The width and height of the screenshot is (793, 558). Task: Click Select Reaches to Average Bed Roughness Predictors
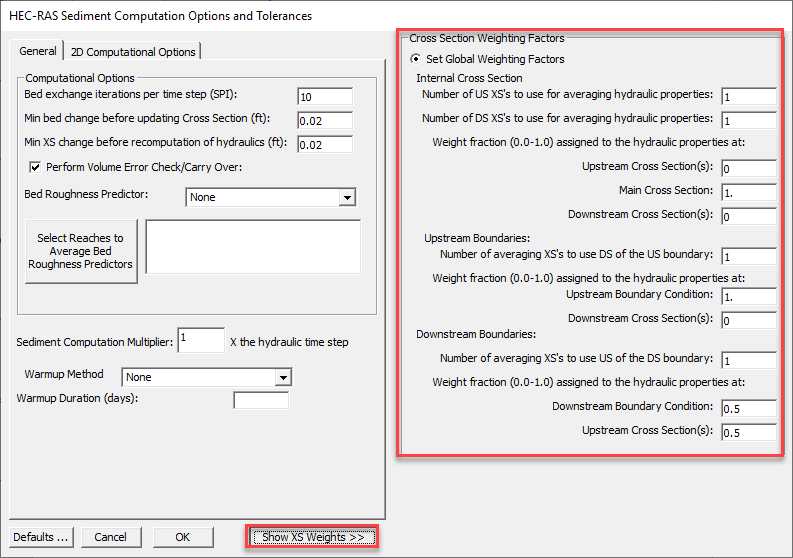point(80,251)
